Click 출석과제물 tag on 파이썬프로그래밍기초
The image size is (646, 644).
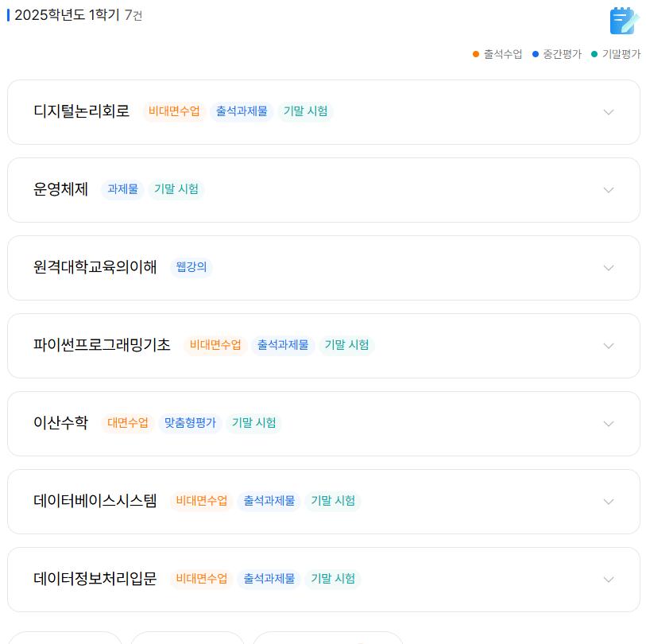[x=283, y=345]
